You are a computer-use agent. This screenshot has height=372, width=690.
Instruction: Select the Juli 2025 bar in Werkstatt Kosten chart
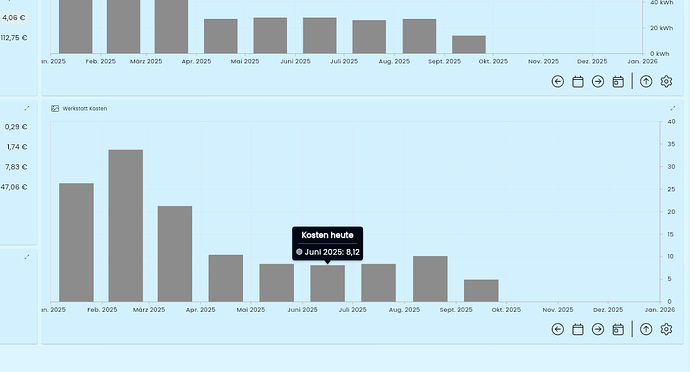[x=378, y=283]
